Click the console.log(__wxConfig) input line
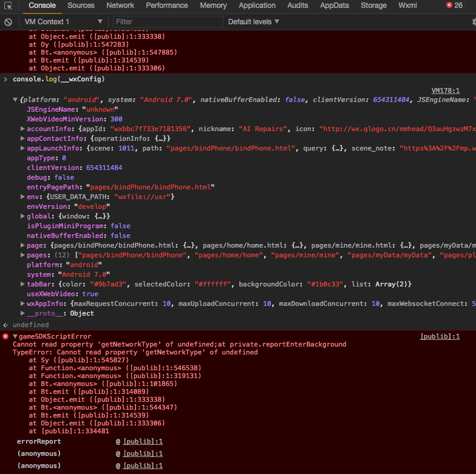 58,79
